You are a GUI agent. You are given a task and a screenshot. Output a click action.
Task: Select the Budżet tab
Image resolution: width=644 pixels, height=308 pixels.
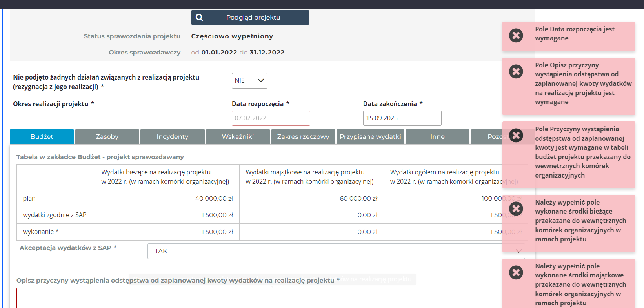pyautogui.click(x=42, y=137)
